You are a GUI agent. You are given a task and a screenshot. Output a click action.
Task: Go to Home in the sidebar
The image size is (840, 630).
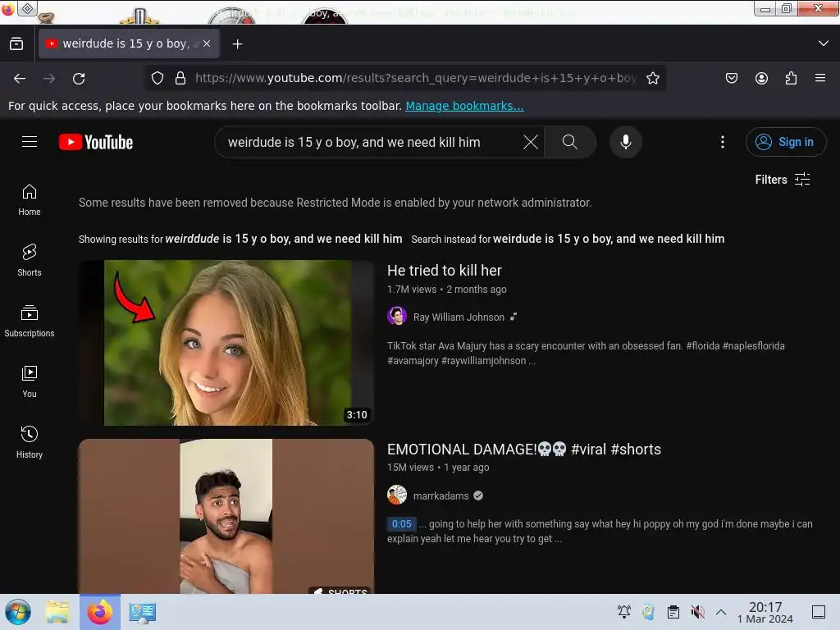click(30, 200)
